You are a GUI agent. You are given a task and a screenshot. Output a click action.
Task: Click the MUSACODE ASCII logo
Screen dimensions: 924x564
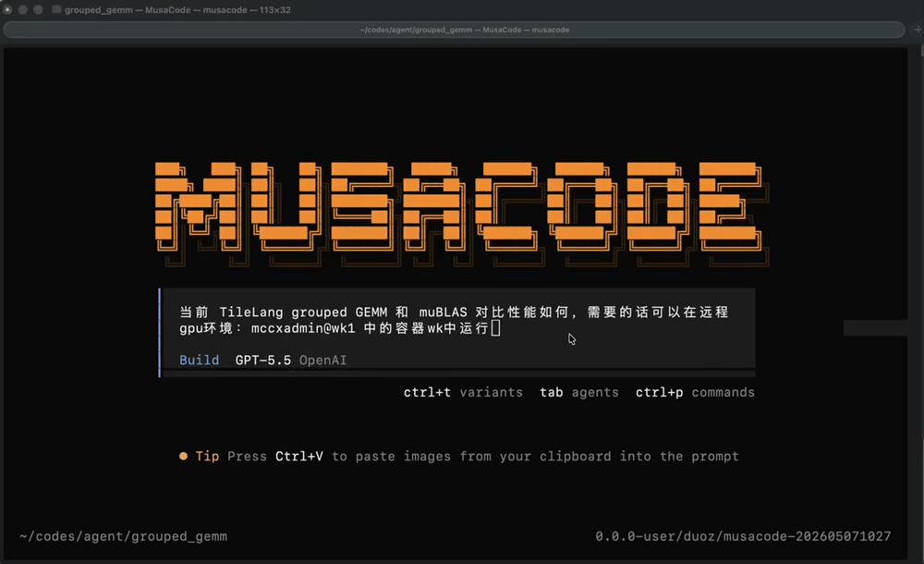coord(462,214)
